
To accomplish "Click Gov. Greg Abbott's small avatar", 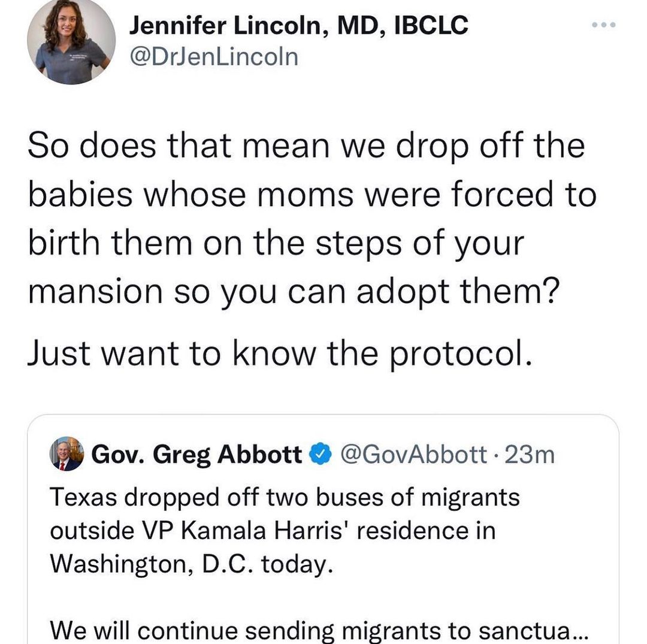I will [x=66, y=453].
